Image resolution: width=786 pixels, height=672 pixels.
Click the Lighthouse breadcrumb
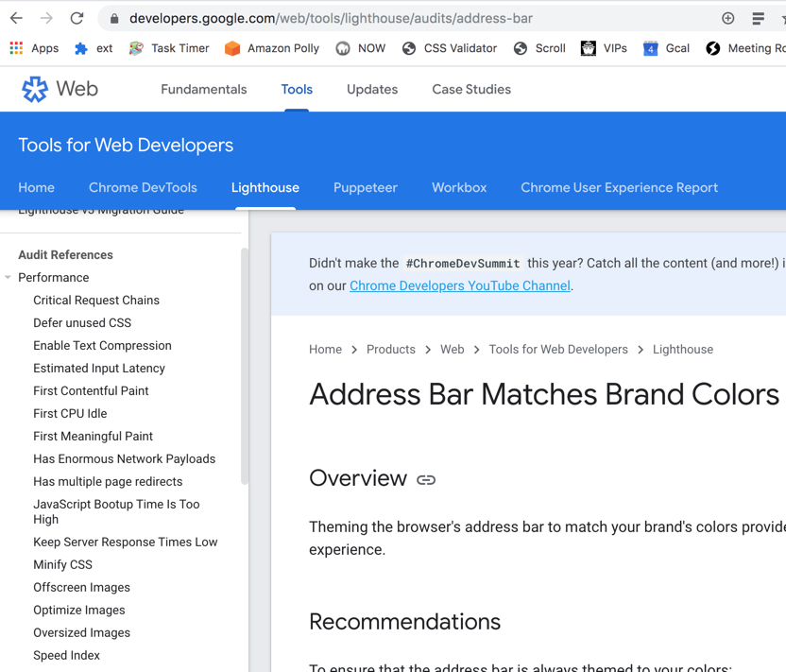click(x=683, y=350)
